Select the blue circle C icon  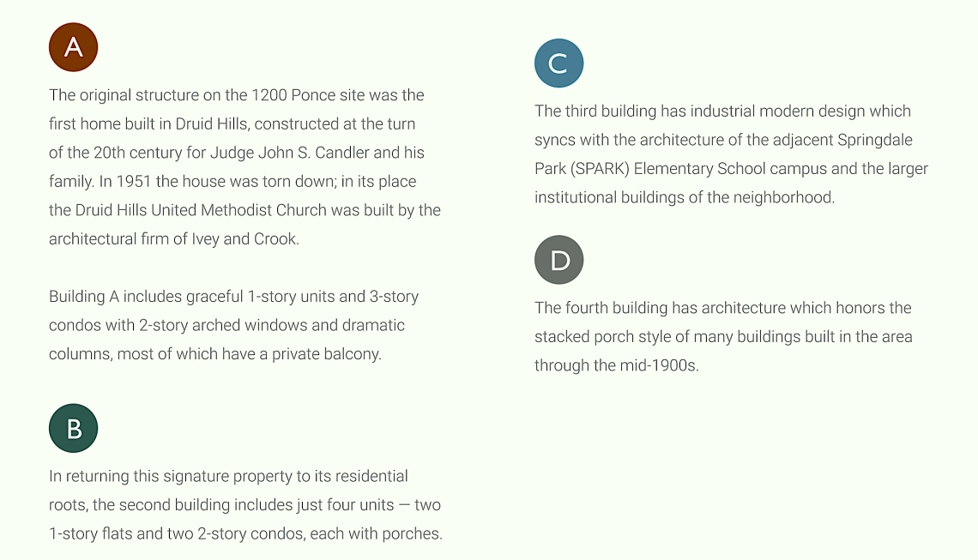tap(558, 63)
